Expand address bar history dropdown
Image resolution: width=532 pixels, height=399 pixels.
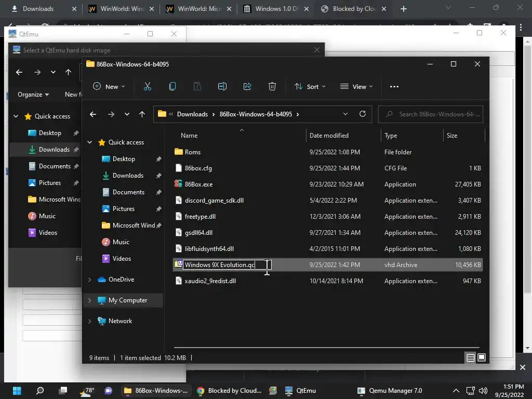click(345, 114)
